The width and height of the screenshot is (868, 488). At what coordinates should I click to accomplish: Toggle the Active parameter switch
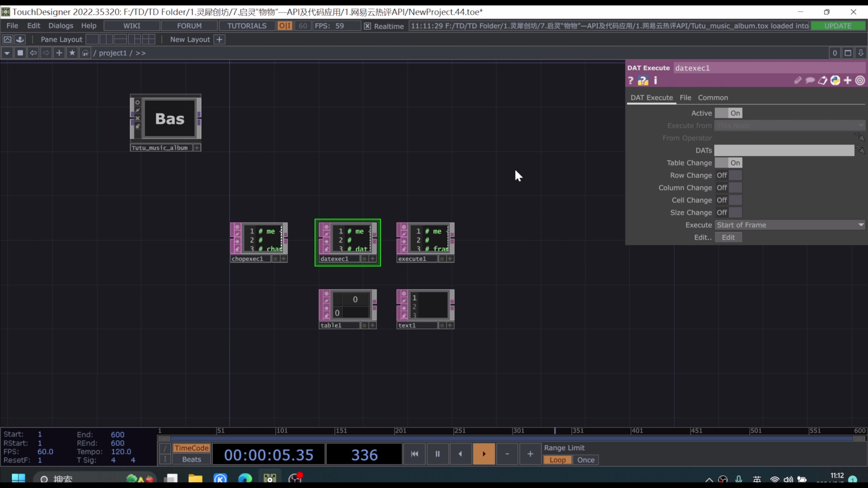728,113
